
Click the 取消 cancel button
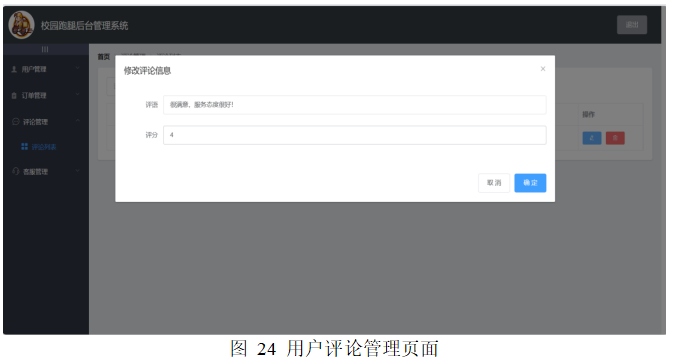pos(494,183)
